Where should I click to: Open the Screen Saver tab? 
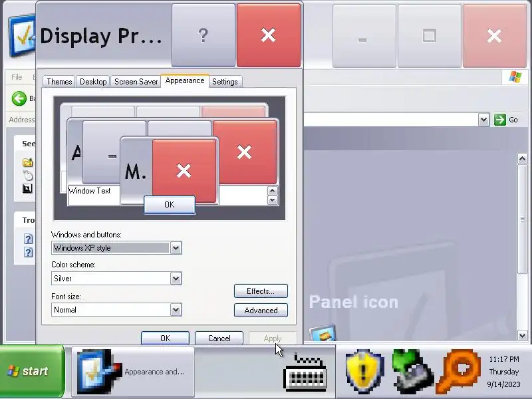[136, 82]
